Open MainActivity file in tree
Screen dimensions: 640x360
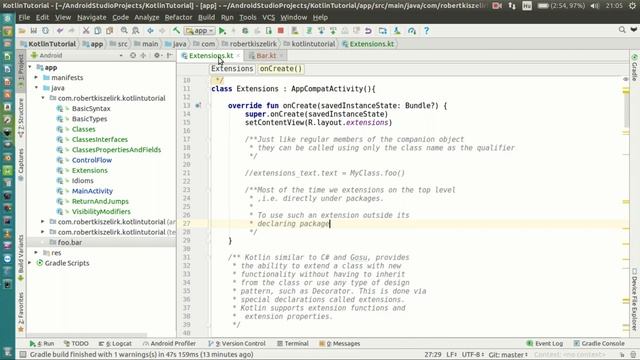click(92, 191)
